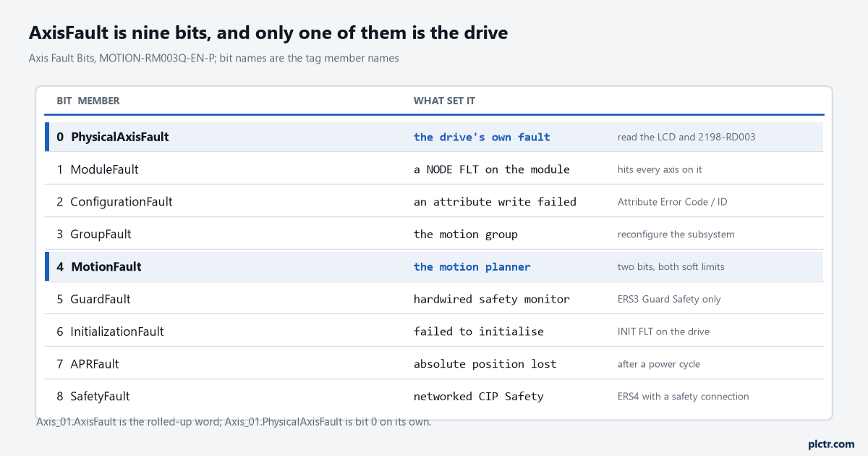
Task: Select the ConfigurationFault member name
Action: [122, 202]
